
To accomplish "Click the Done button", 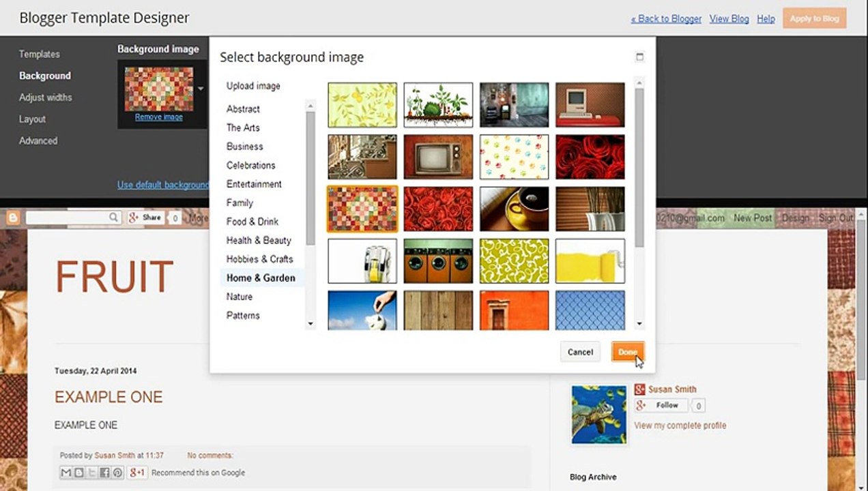I will pos(628,352).
